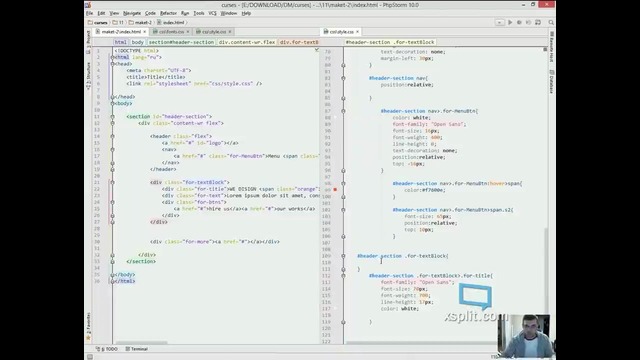640x360 pixels.
Task: Open the Window menu
Action: click(229, 13)
